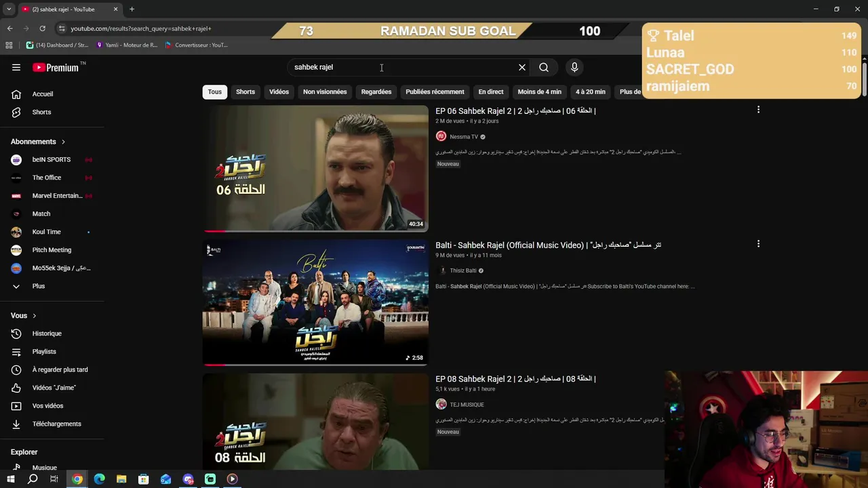The width and height of the screenshot is (868, 488).
Task: Clear the search box with the X
Action: (522, 67)
